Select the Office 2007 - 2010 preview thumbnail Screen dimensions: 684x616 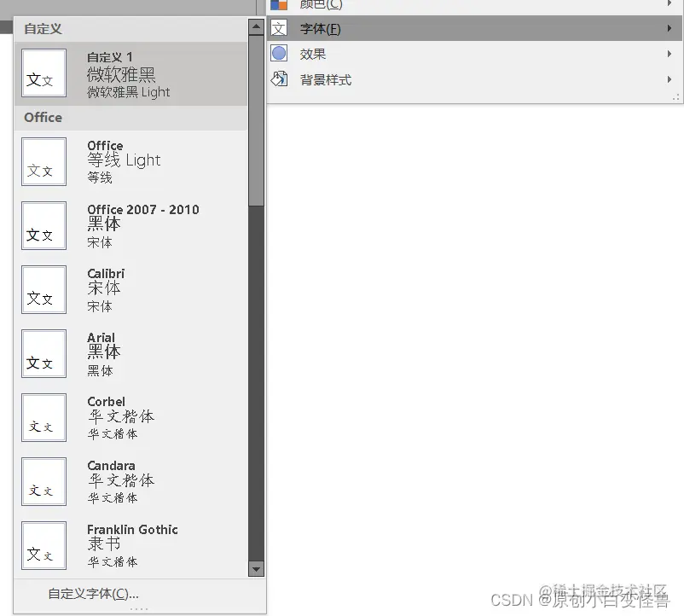44,225
